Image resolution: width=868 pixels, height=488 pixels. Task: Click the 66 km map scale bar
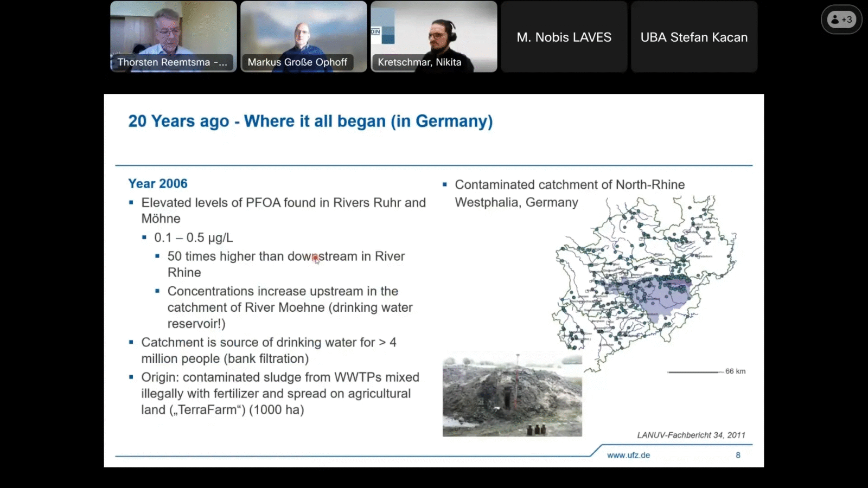coord(694,372)
